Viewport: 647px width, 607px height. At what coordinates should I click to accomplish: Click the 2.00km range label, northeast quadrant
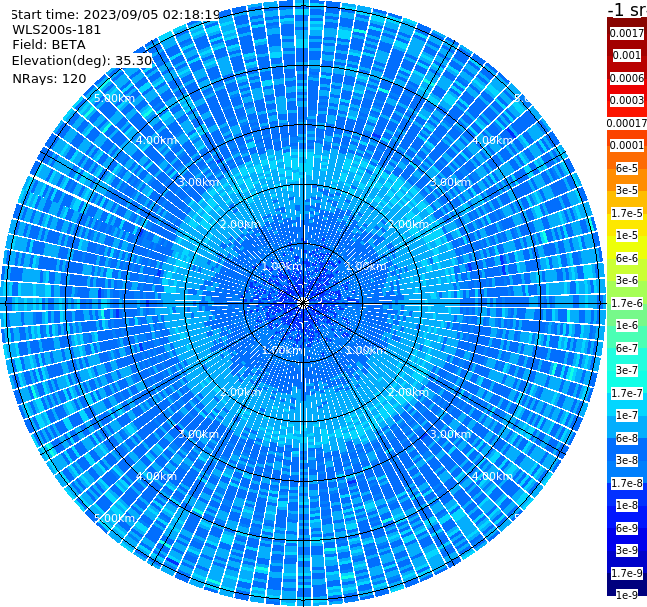409,224
